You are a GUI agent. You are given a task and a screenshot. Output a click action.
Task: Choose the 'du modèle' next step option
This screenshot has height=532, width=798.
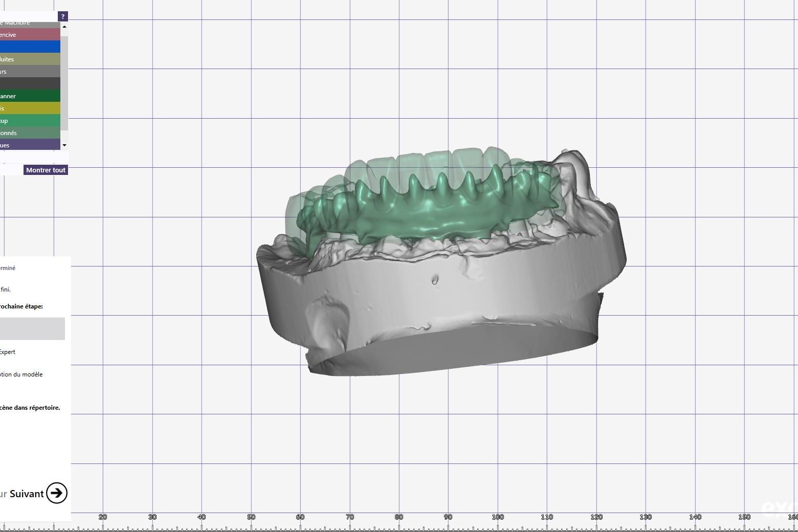21,374
